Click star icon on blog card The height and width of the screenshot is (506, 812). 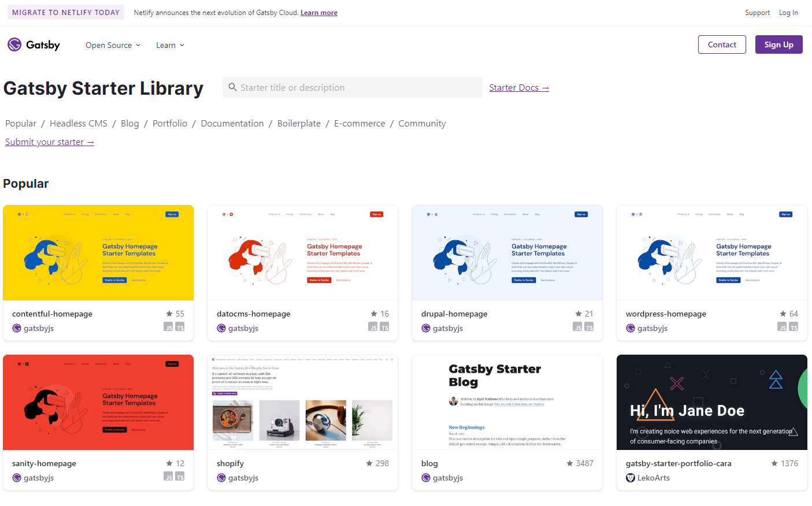570,463
